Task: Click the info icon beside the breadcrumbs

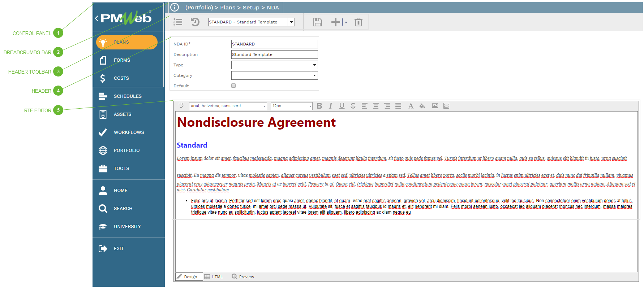Action: [x=175, y=7]
